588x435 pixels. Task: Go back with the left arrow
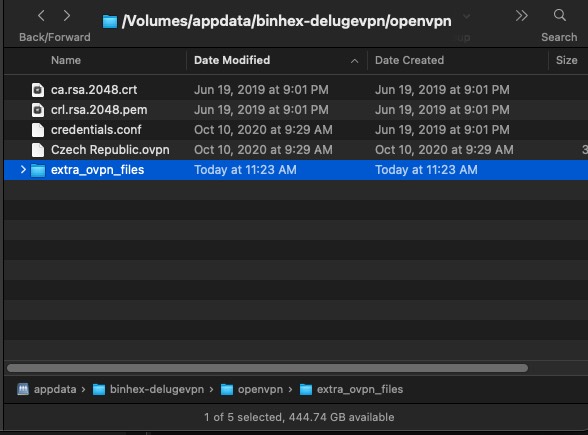[41, 16]
